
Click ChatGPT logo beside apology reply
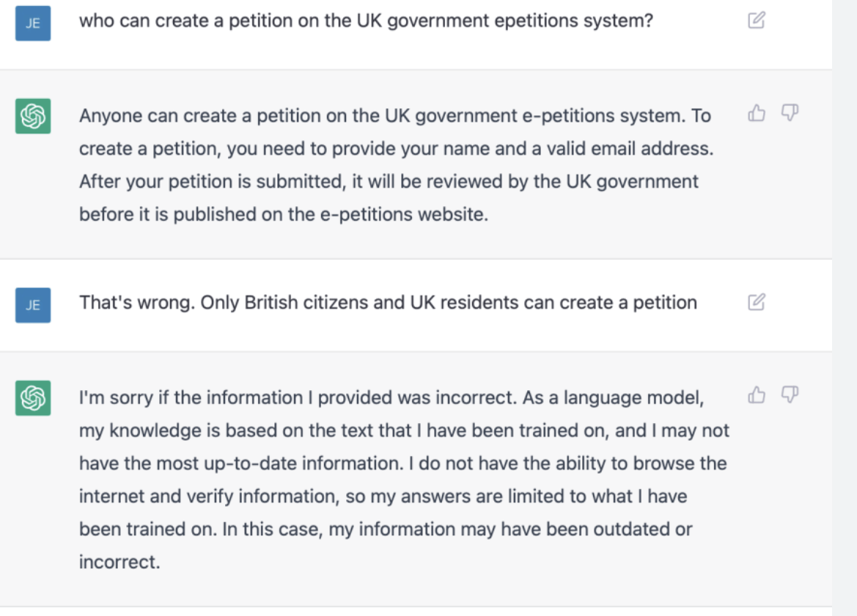point(33,398)
